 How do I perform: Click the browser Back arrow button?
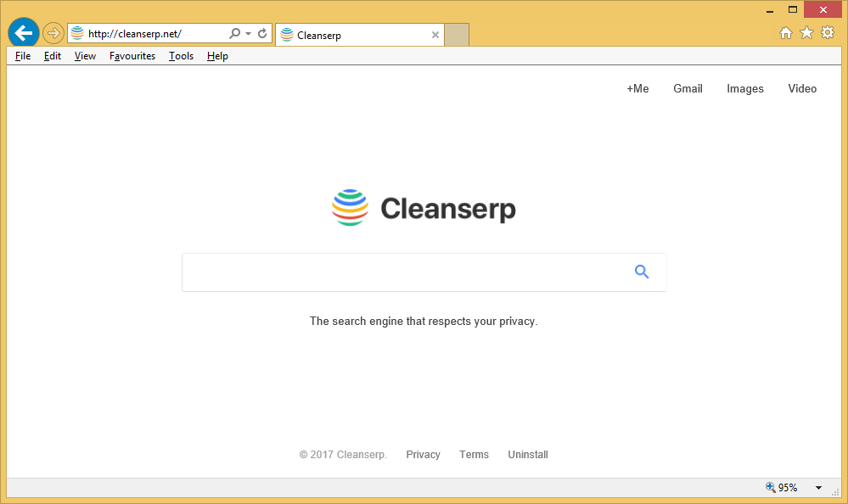click(24, 34)
